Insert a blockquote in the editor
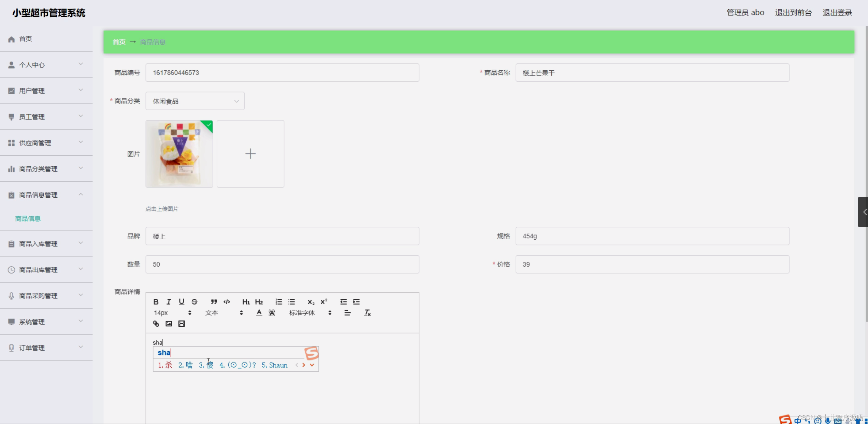 [214, 302]
